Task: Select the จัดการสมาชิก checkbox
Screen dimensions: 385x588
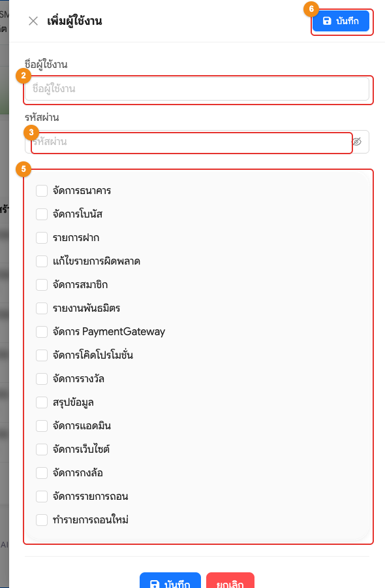Action: 42,285
